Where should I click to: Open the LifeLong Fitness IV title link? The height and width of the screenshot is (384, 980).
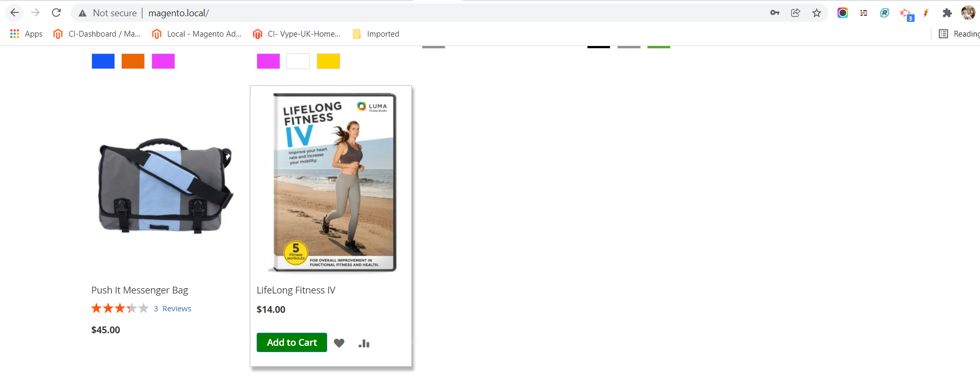pyautogui.click(x=296, y=290)
